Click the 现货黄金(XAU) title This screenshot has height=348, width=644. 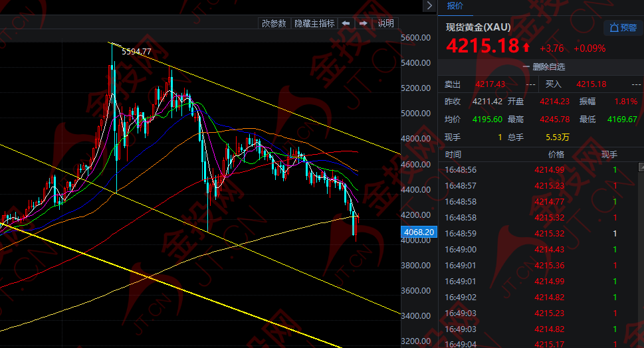coord(479,27)
